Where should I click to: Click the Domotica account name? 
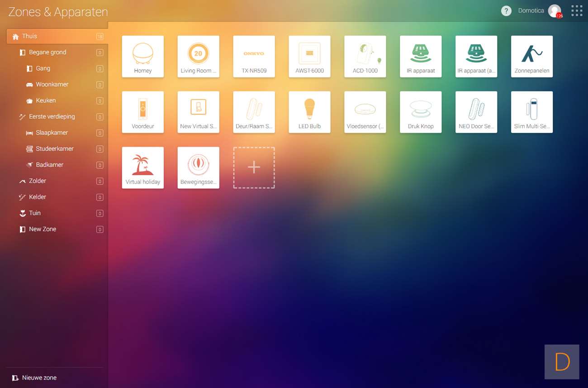coord(531,11)
